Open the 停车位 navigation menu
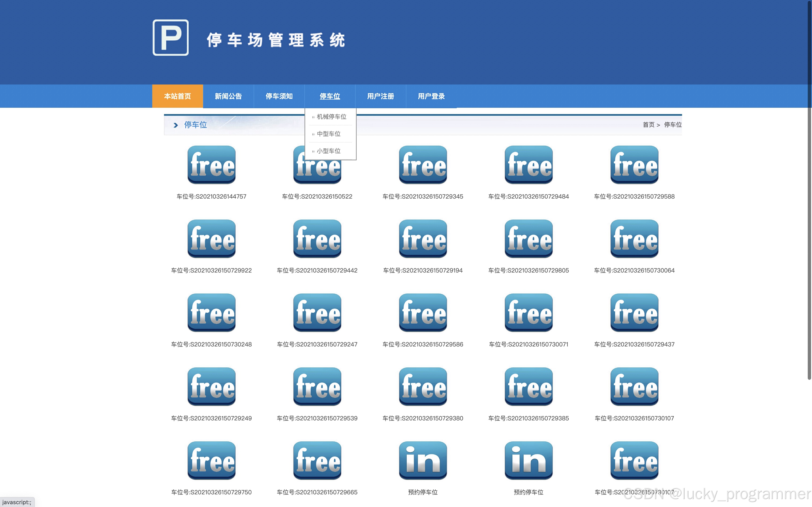Viewport: 812px width, 507px height. tap(329, 96)
